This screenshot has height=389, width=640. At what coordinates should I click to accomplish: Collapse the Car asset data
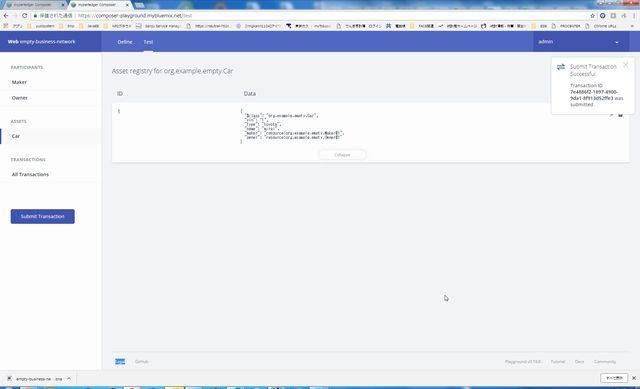(342, 155)
